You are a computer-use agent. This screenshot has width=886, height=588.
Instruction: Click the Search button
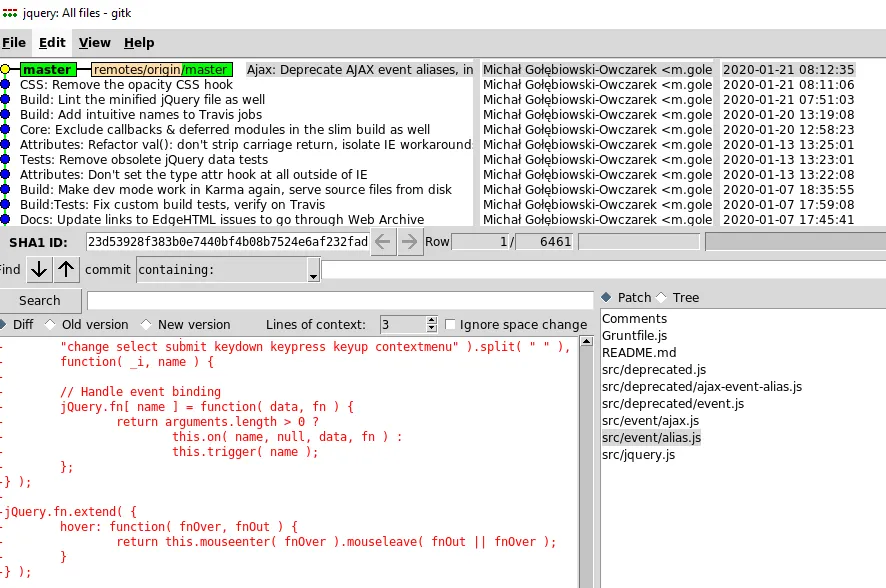[x=40, y=300]
